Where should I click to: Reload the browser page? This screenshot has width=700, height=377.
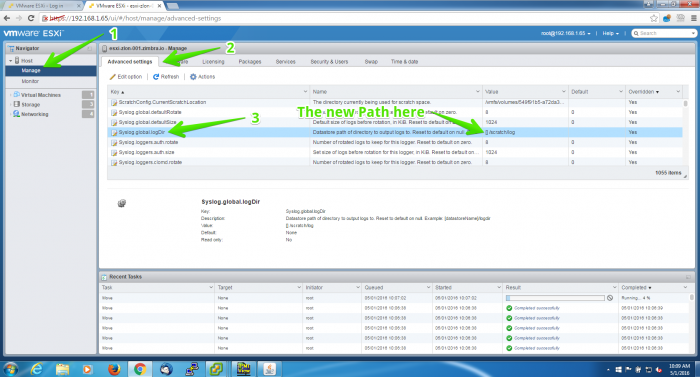(x=31, y=18)
